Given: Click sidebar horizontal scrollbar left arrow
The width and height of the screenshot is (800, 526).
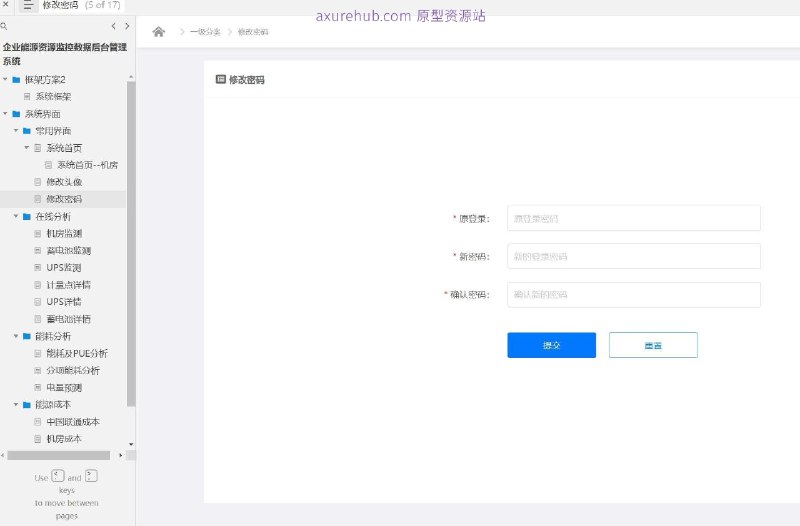Looking at the screenshot, I should click(x=3, y=455).
